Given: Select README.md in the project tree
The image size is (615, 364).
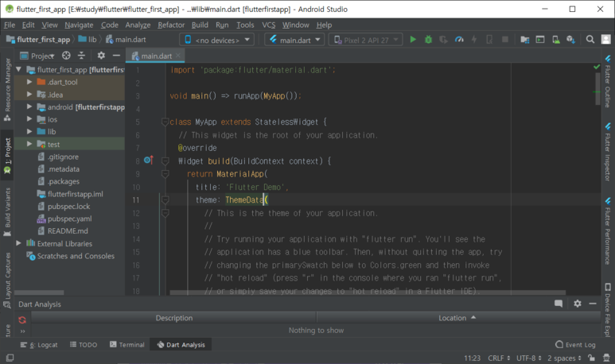Looking at the screenshot, I should (68, 230).
